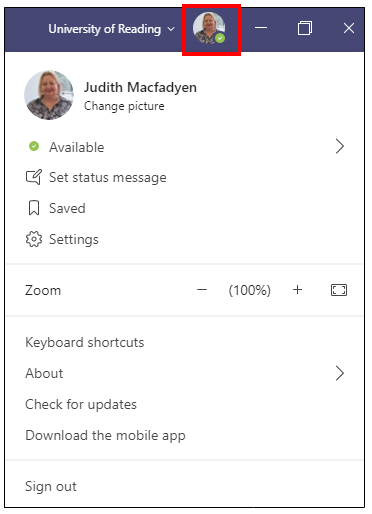Restore down the window using title bar button
Screen dimensions: 372x514
coord(305,28)
